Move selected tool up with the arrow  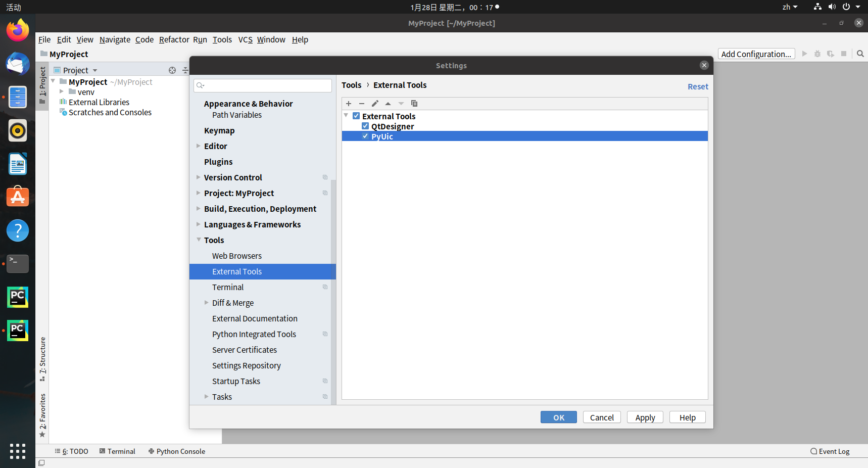pyautogui.click(x=388, y=104)
